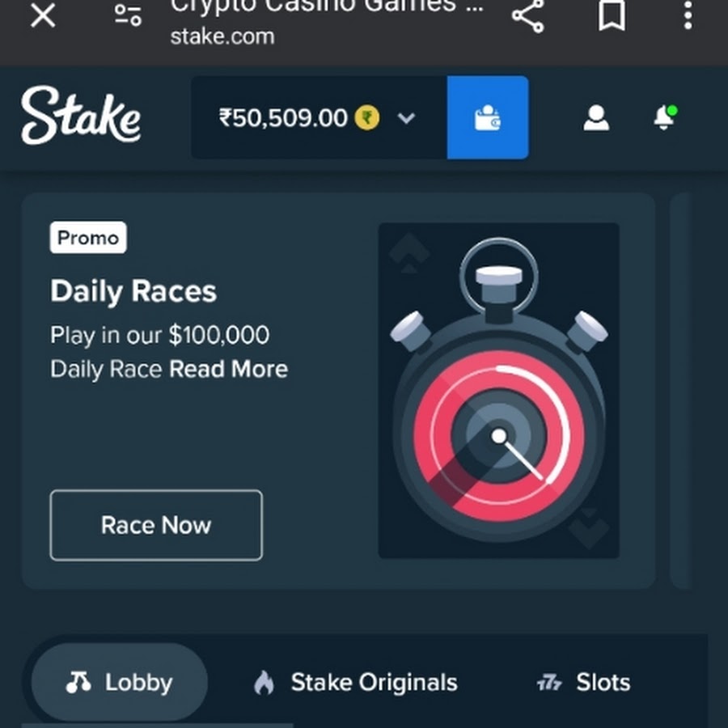Click the Race Now button
Screen dimensions: 728x728
click(x=156, y=525)
